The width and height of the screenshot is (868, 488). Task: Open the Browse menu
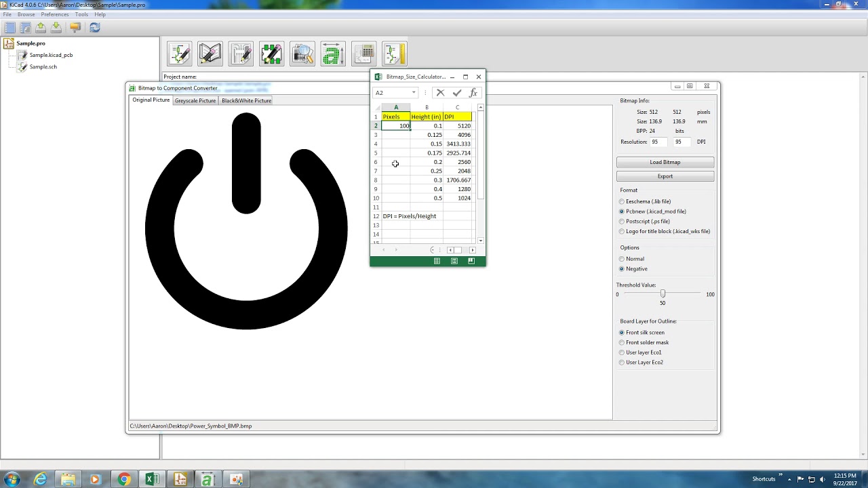click(x=26, y=14)
